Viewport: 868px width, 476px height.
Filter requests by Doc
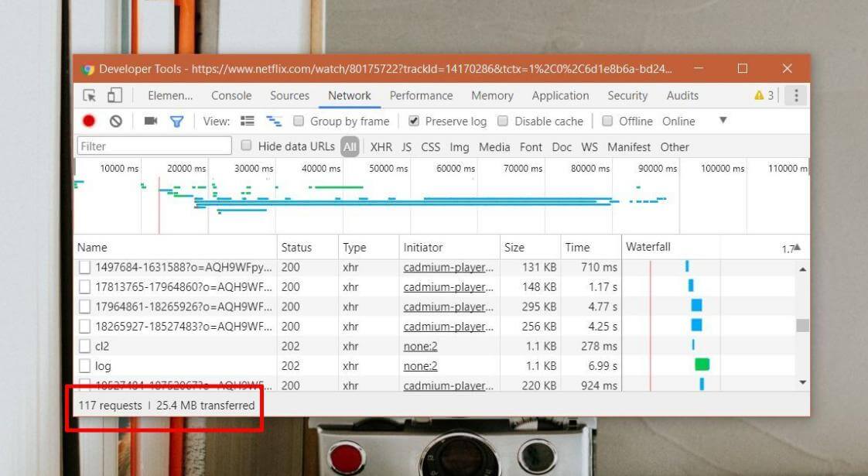point(562,147)
